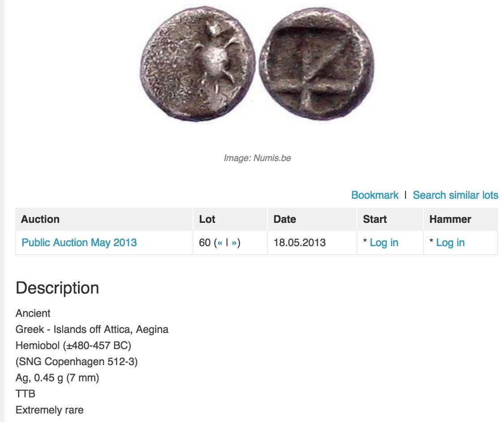Open Search similar lots
The image size is (504, 422).
click(455, 195)
